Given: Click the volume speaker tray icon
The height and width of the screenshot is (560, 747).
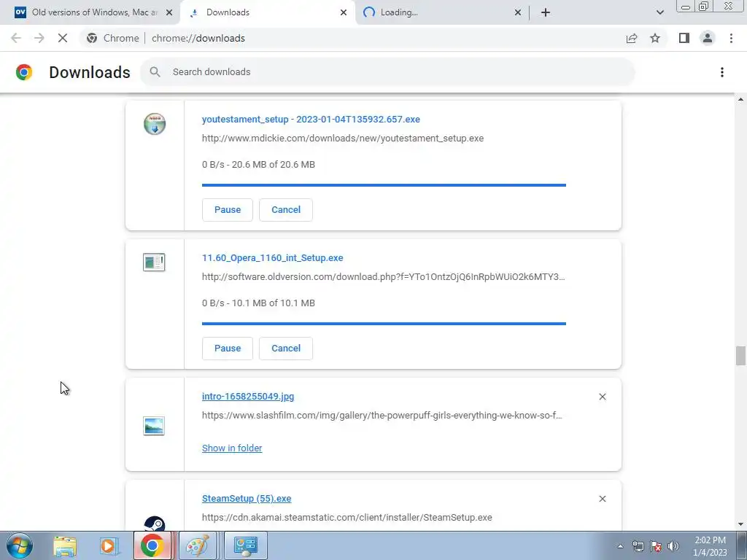Looking at the screenshot, I should 673,546.
